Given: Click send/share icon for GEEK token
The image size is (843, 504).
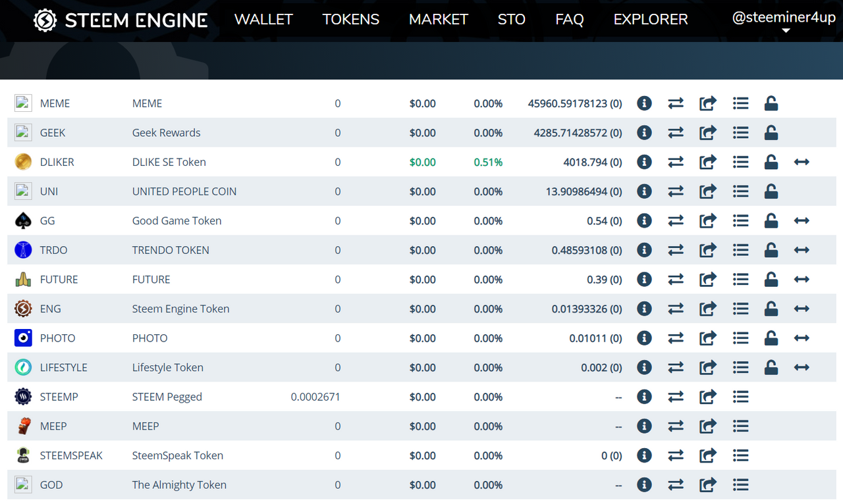Looking at the screenshot, I should point(708,133).
